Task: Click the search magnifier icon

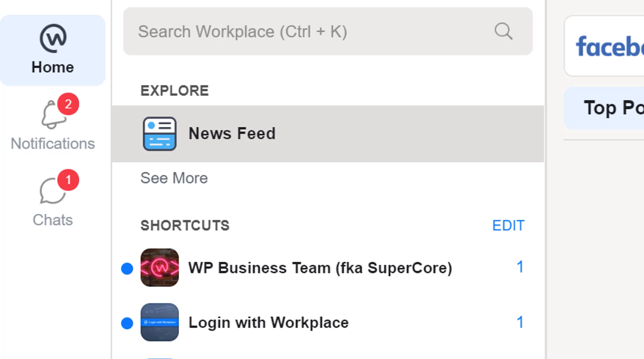Action: [x=503, y=31]
